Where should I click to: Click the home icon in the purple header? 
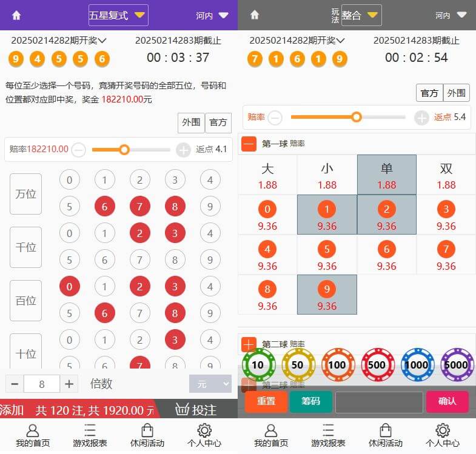pos(16,16)
